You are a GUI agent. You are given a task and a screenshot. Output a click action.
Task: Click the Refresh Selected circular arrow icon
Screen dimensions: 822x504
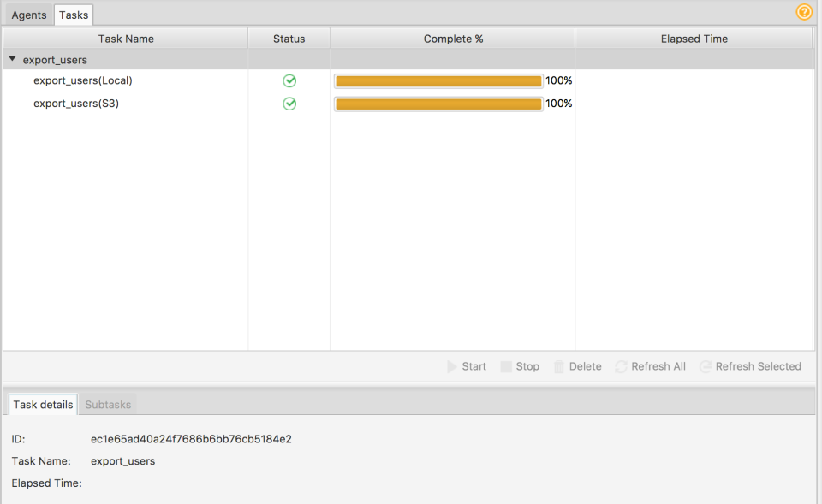(705, 366)
